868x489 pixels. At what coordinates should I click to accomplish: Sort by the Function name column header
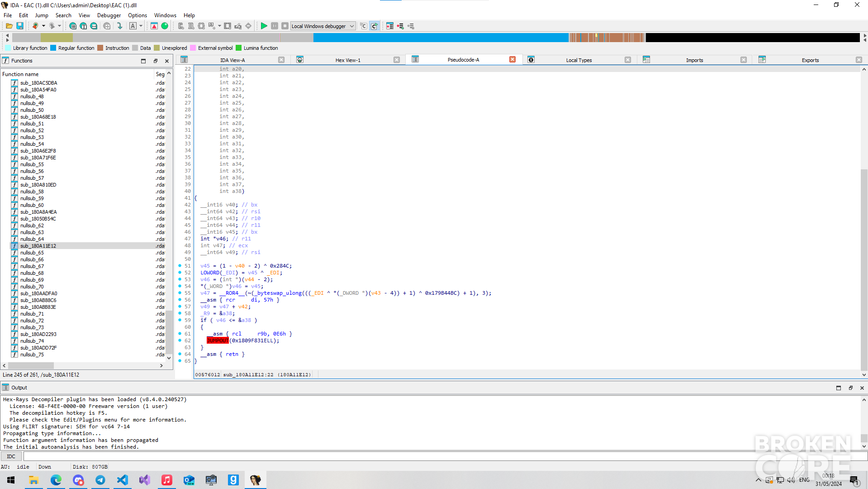coord(77,74)
